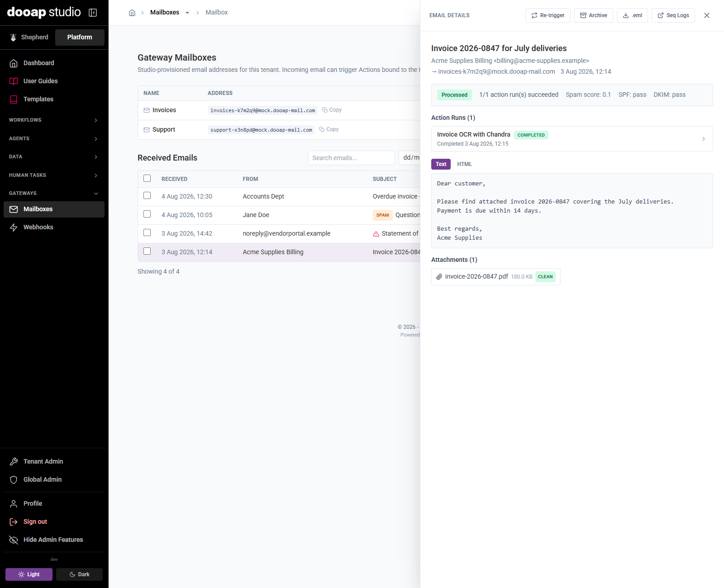Expand the Data section
The width and height of the screenshot is (724, 588).
point(54,156)
